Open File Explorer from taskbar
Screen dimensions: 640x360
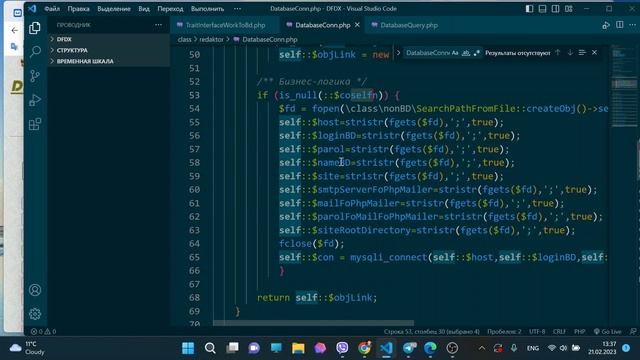[x=298, y=348]
